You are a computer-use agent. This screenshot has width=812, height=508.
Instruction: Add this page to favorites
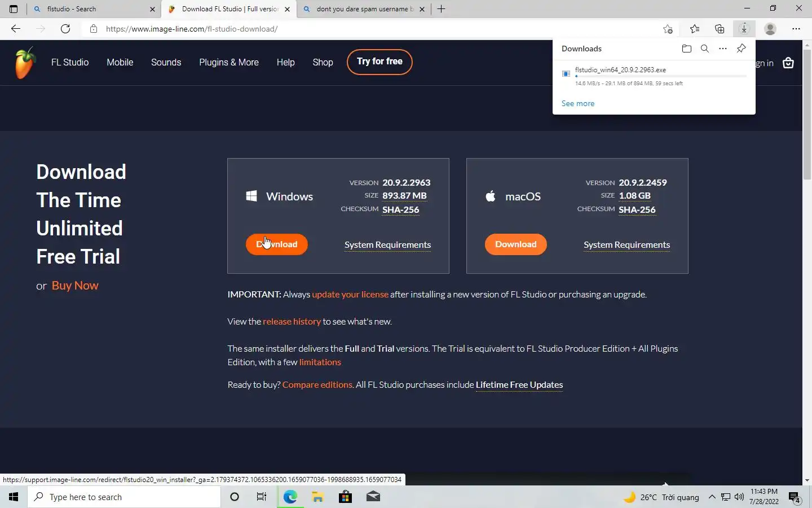(668, 29)
